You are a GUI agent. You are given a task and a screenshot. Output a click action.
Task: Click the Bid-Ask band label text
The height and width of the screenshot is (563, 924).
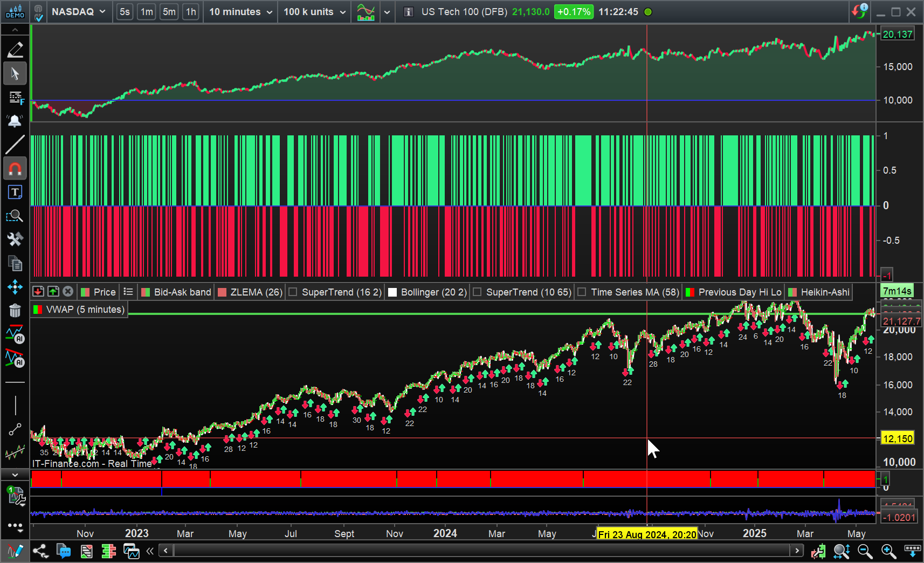[183, 292]
